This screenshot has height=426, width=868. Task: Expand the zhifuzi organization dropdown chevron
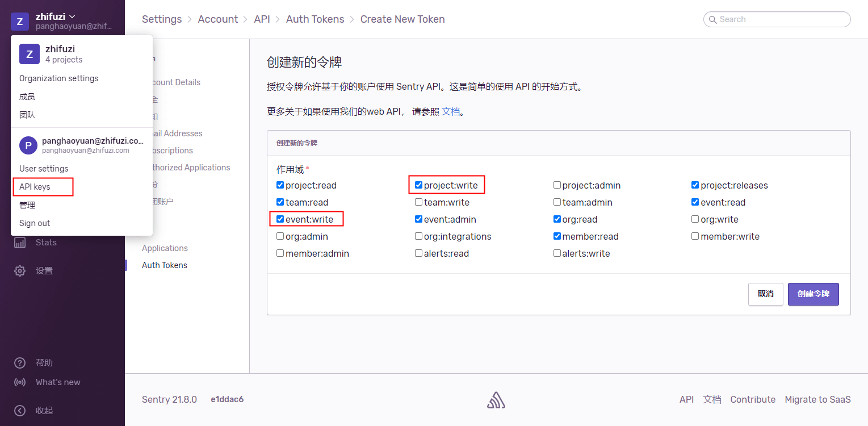[72, 16]
